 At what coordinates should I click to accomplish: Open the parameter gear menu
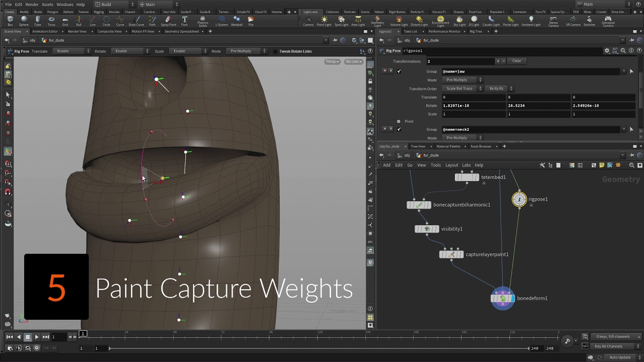pos(607,51)
